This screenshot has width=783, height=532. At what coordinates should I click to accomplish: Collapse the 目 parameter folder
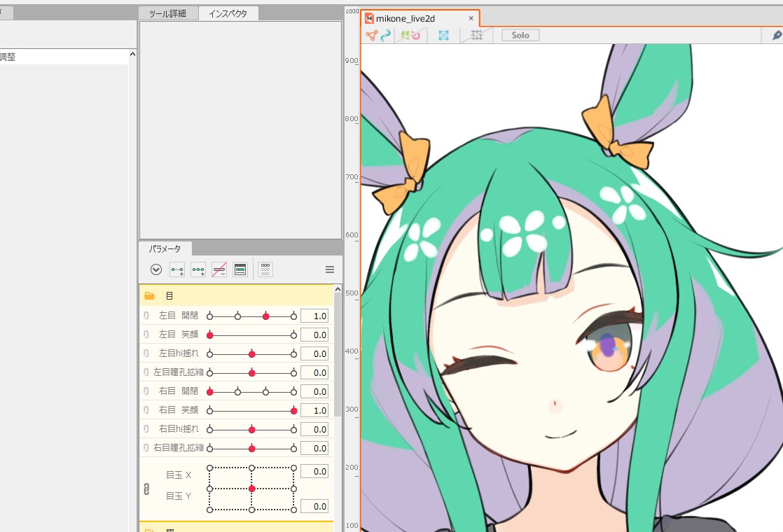click(149, 296)
